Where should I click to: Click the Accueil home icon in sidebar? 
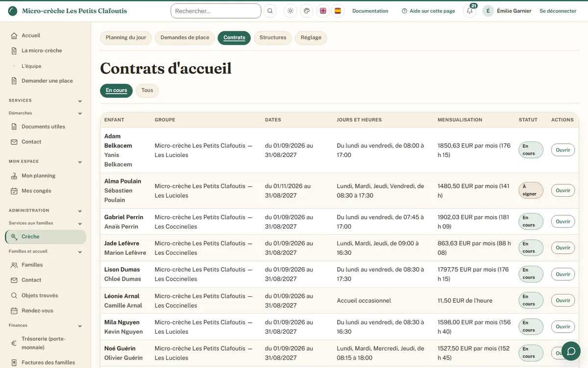point(14,35)
